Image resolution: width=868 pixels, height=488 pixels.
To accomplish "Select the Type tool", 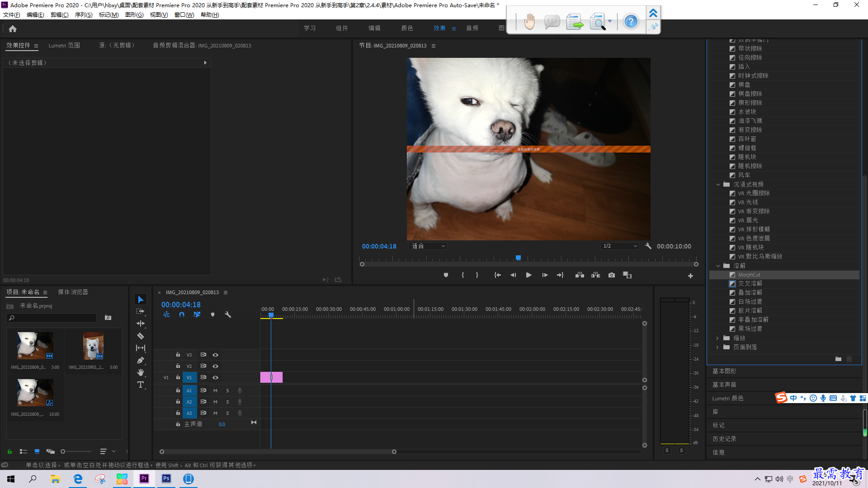I will click(x=141, y=385).
